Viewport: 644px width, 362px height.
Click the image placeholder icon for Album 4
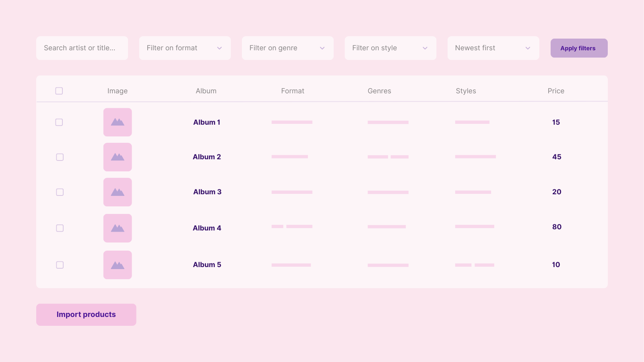[x=118, y=228]
